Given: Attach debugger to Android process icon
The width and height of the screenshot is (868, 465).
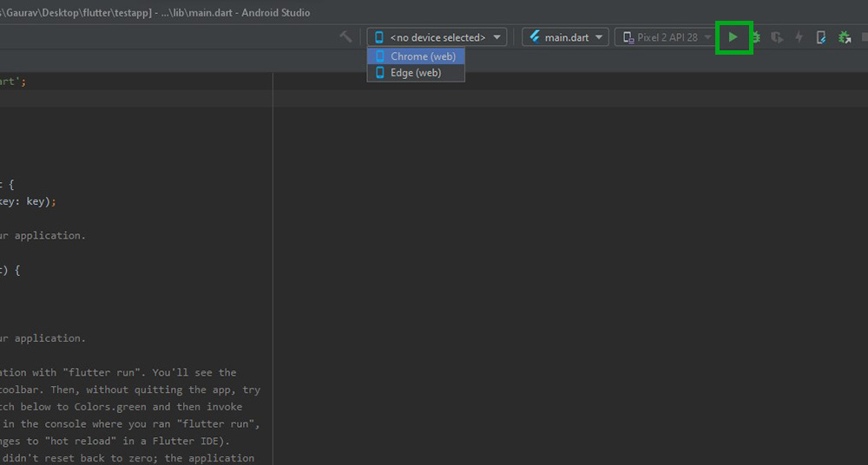Looking at the screenshot, I should (x=845, y=37).
